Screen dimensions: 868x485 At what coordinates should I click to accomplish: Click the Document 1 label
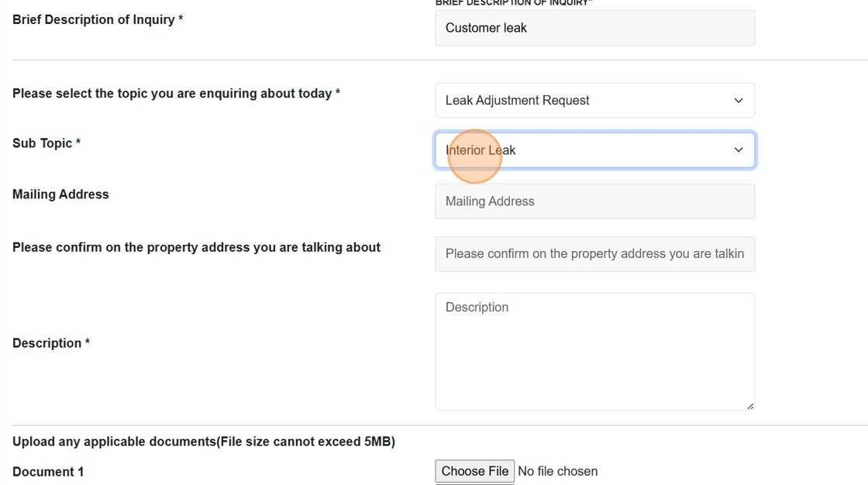48,471
